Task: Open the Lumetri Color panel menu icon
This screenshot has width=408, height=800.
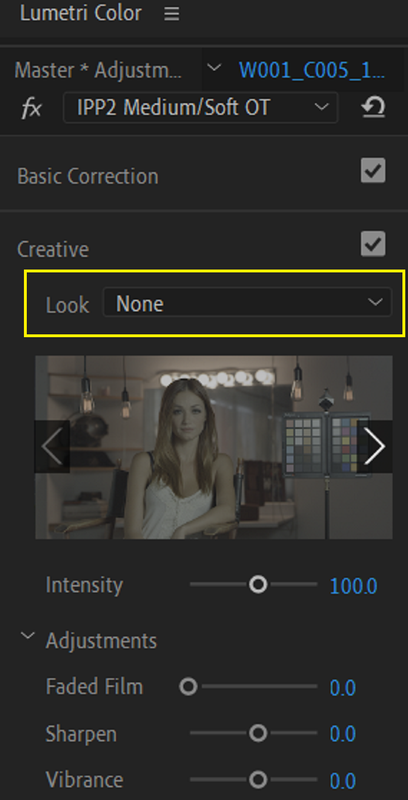Action: point(171,14)
